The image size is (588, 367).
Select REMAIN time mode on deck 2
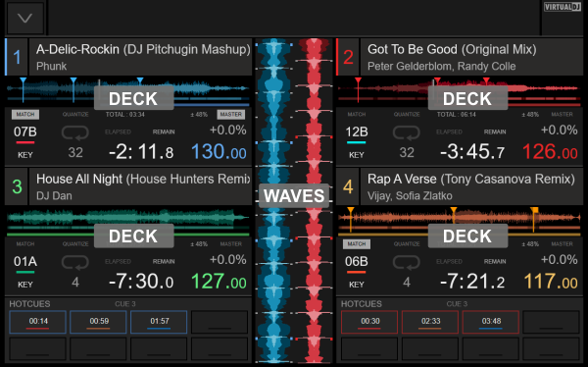click(x=495, y=131)
